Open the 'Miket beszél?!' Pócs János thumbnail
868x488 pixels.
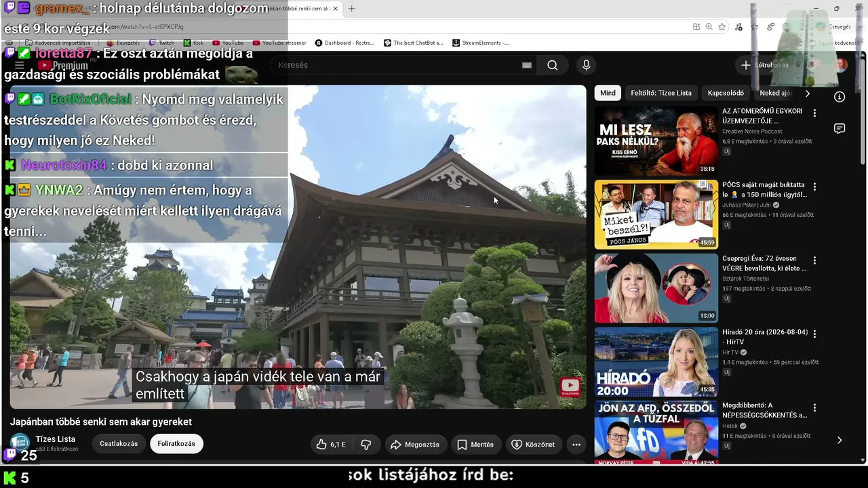[656, 214]
